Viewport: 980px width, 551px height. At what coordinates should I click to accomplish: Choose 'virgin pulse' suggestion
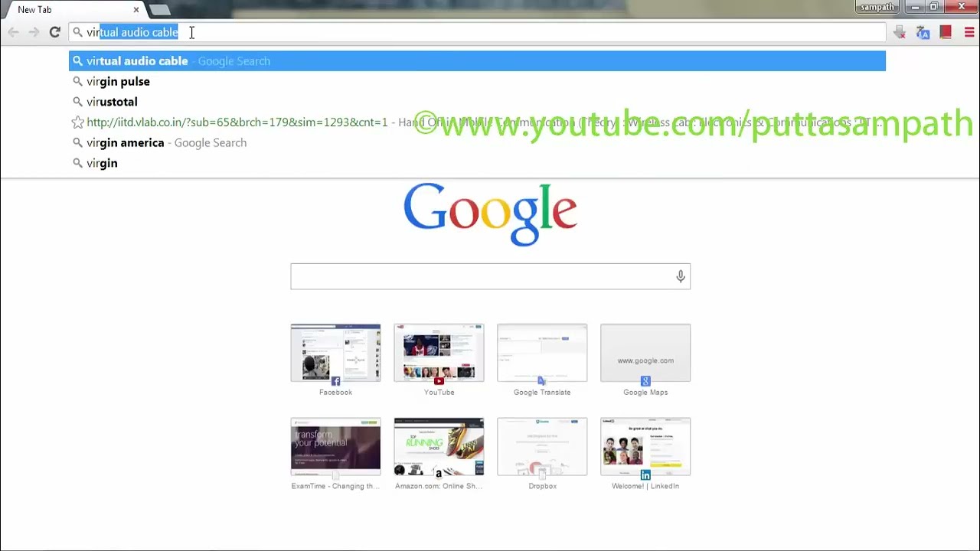(477, 81)
